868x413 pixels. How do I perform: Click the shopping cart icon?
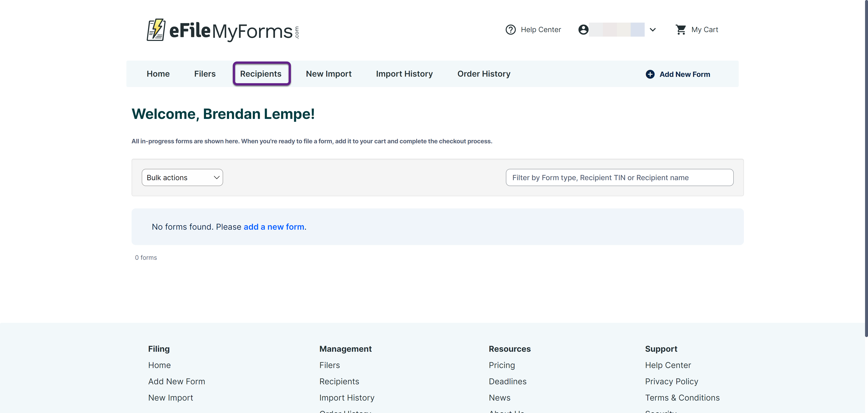[681, 30]
